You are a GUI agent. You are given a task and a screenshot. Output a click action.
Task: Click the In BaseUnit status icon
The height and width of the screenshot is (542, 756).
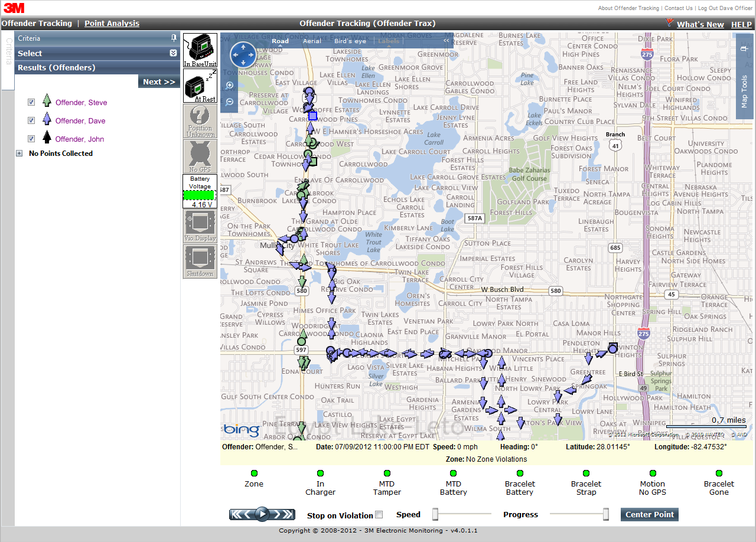[x=200, y=50]
